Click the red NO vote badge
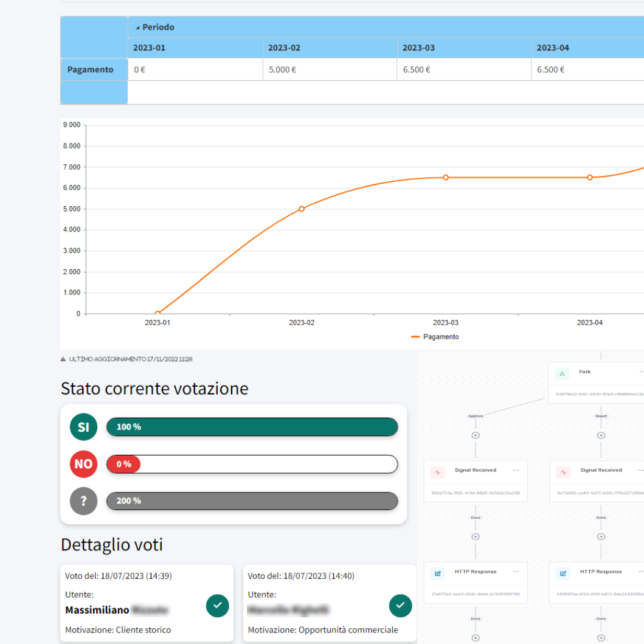The width and height of the screenshot is (644, 644). 83,464
